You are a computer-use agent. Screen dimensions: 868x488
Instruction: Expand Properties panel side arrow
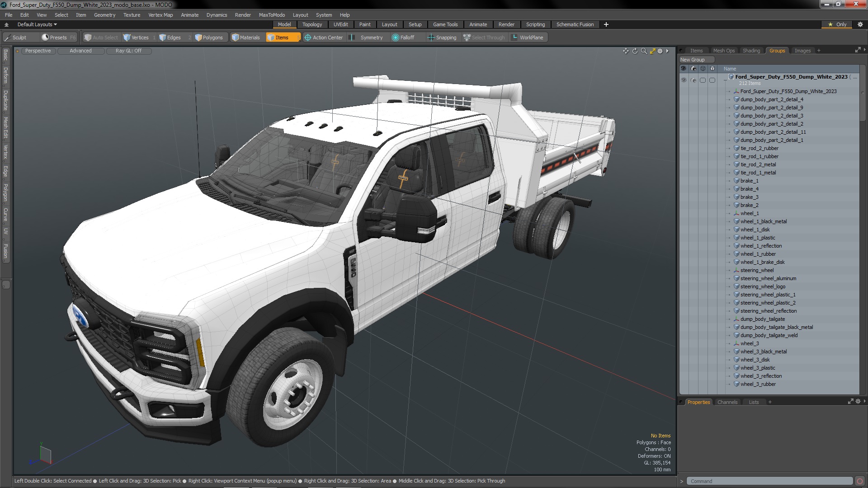[x=864, y=401]
